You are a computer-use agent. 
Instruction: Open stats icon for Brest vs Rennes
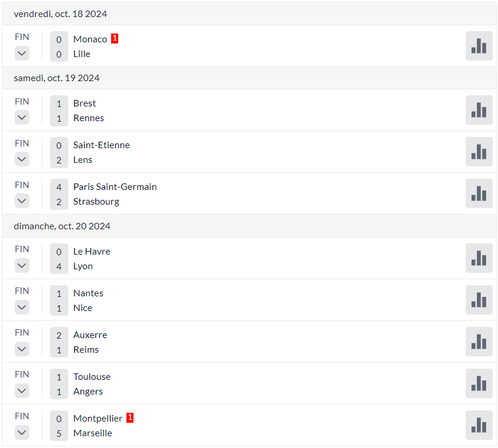click(x=479, y=110)
